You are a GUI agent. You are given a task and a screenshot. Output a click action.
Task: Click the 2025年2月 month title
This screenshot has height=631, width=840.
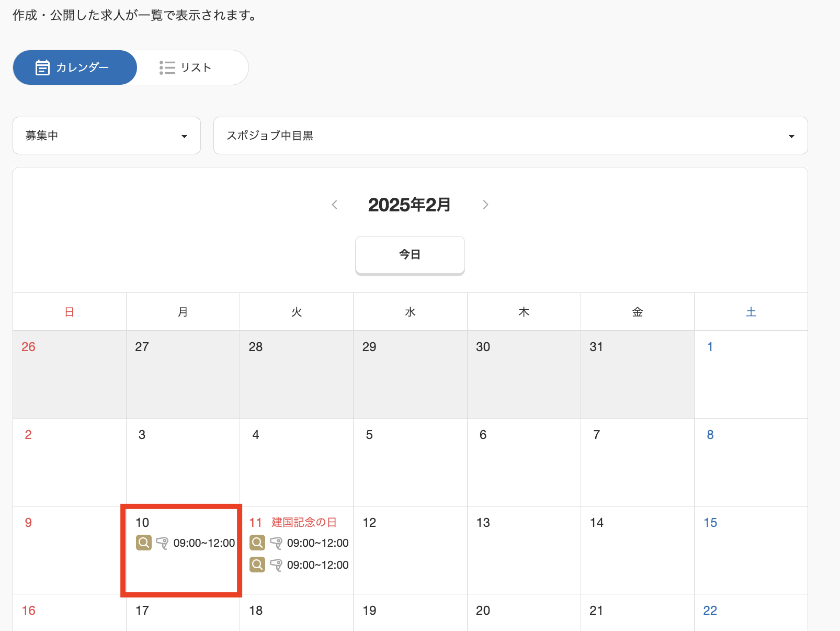(410, 205)
